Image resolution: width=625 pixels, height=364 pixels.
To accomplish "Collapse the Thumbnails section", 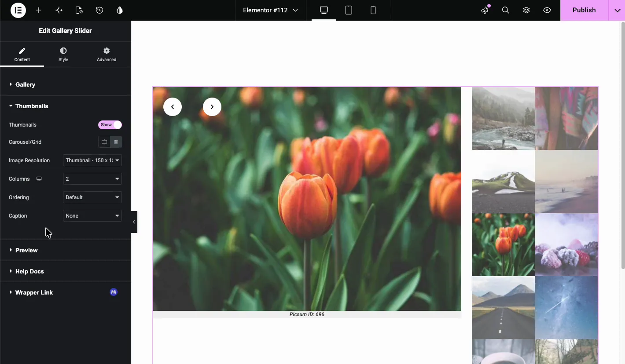I will 65,106.
